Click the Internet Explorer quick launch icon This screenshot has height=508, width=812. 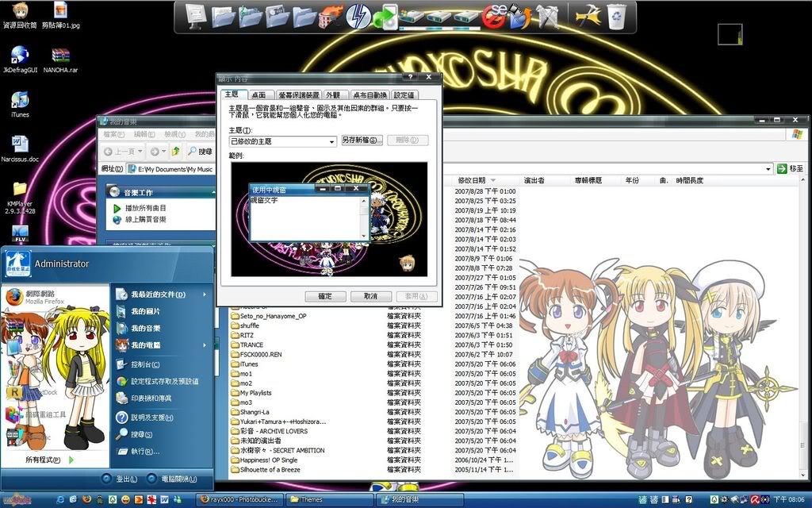(60, 500)
